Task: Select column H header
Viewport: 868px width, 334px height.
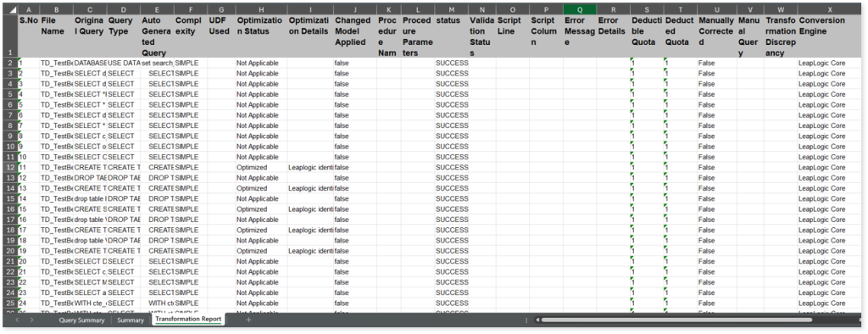Action: pyautogui.click(x=261, y=9)
